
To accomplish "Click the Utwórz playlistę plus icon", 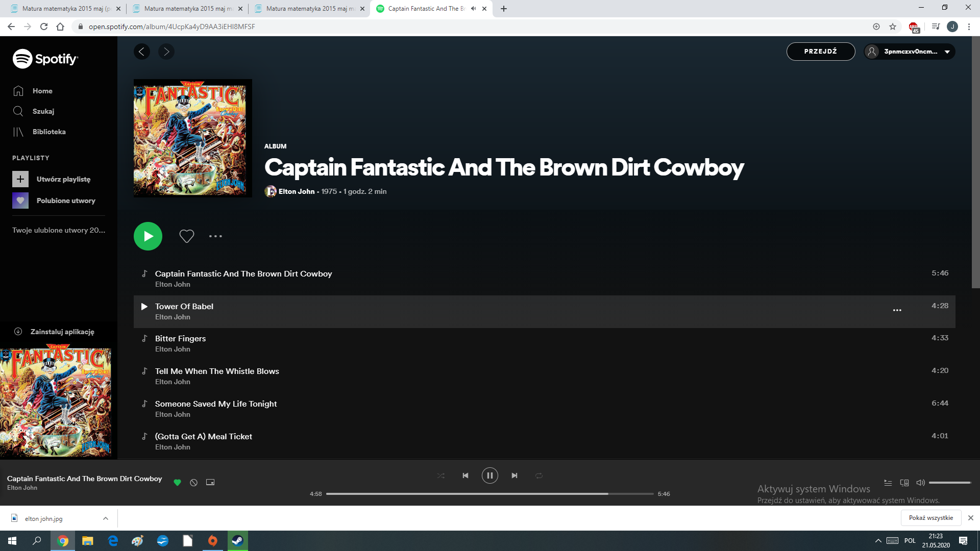I will [20, 179].
